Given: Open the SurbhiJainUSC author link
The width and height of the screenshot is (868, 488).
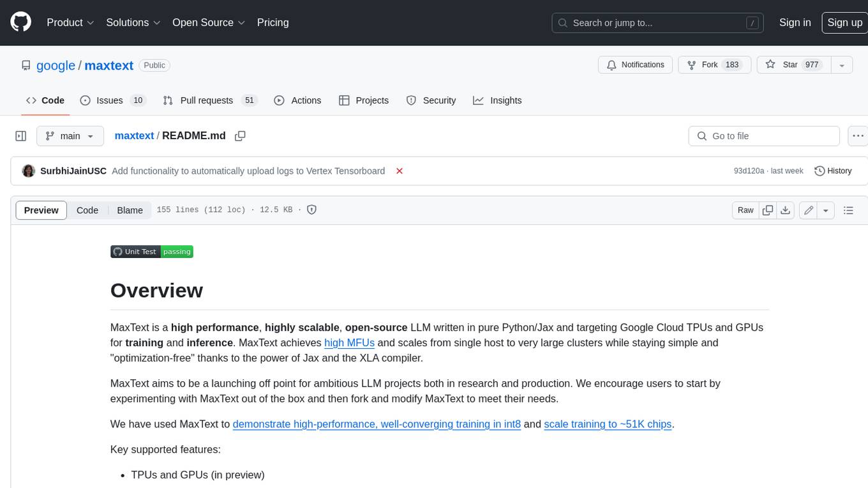Looking at the screenshot, I should (x=73, y=171).
